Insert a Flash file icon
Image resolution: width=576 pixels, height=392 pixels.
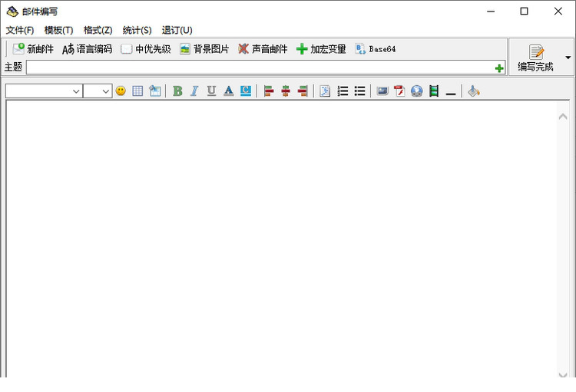coord(399,91)
